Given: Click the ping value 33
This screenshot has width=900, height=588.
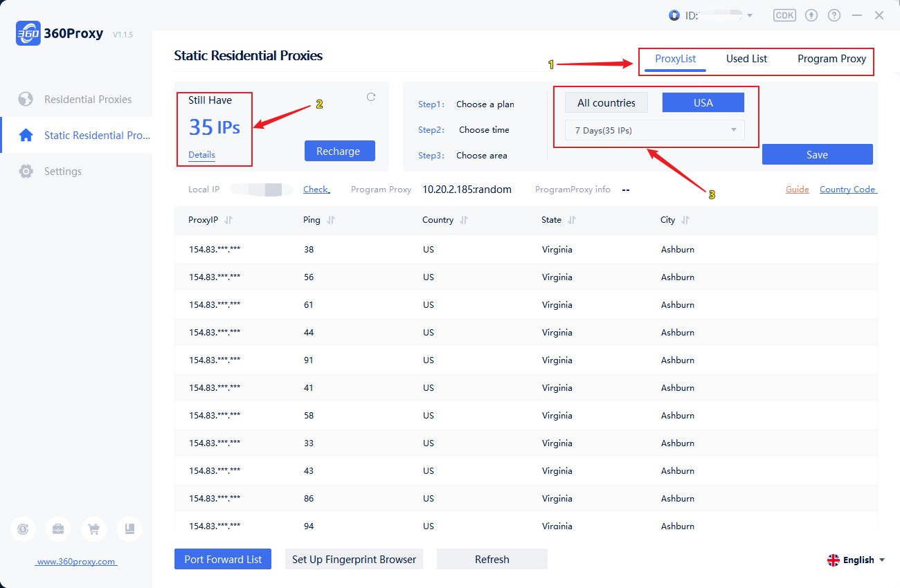Looking at the screenshot, I should (x=309, y=443).
